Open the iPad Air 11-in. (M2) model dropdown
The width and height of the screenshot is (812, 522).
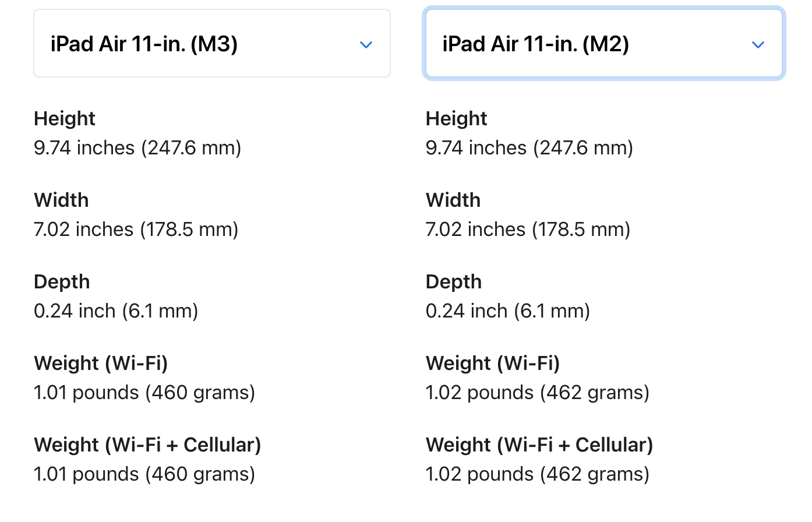point(603,44)
